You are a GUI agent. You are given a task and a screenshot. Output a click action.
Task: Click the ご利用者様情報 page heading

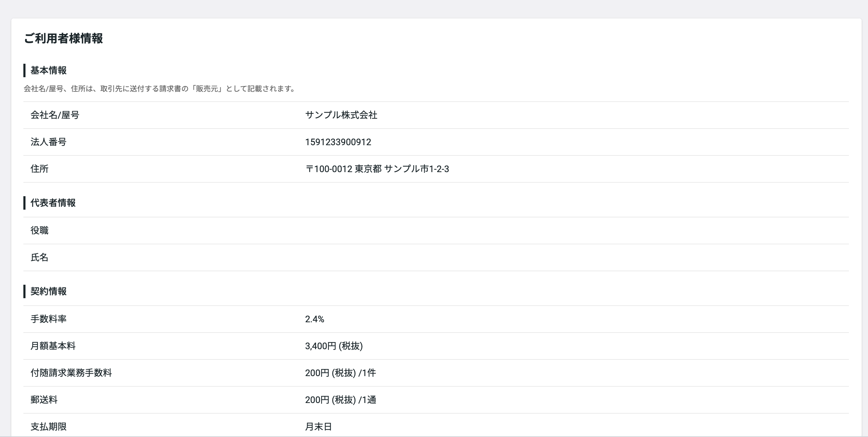[x=63, y=38]
